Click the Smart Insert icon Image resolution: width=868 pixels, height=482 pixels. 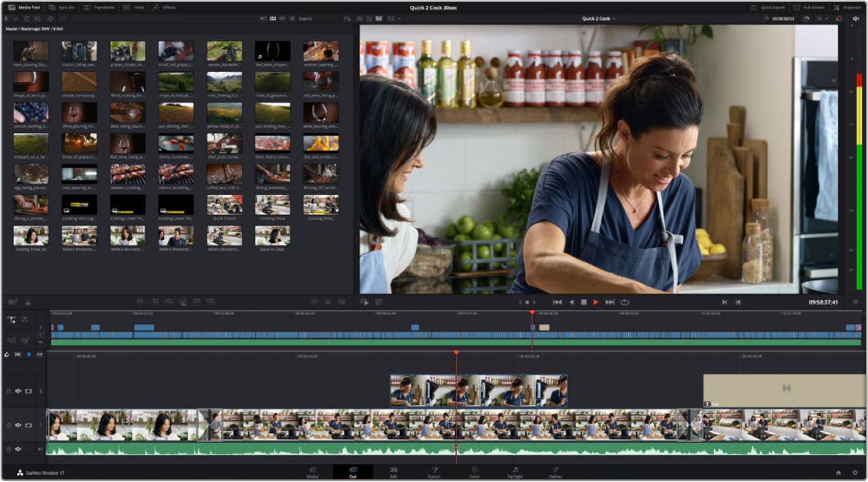[x=140, y=301]
